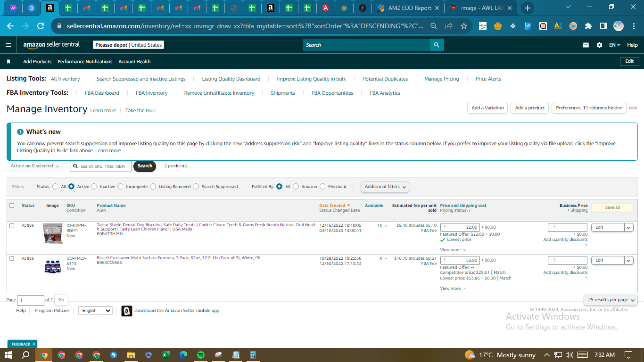The image size is (644, 362).
Task: Click the Bissell Crosswave product thumbnail
Action: (x=52, y=266)
